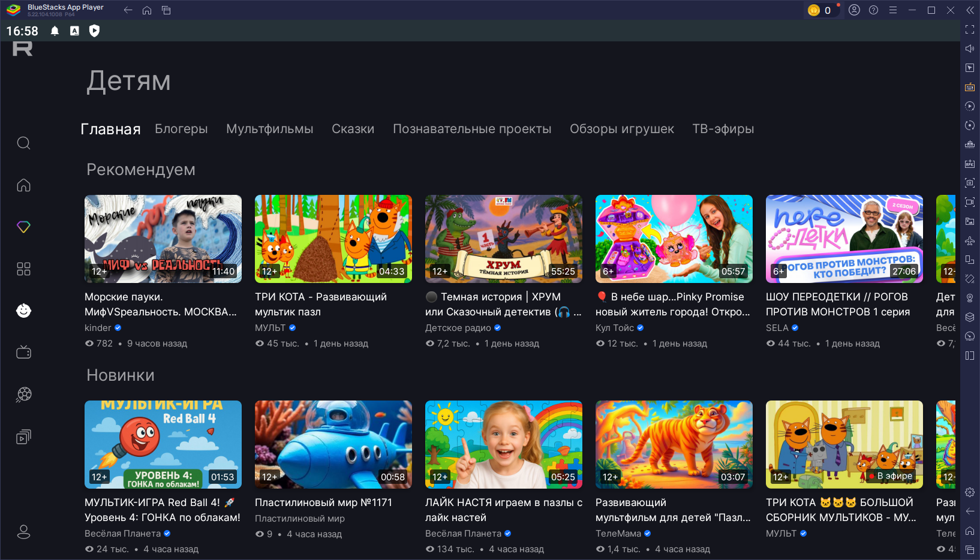Open the Red Ball 4 video thumbnail
This screenshot has width=980, height=560.
(x=163, y=444)
